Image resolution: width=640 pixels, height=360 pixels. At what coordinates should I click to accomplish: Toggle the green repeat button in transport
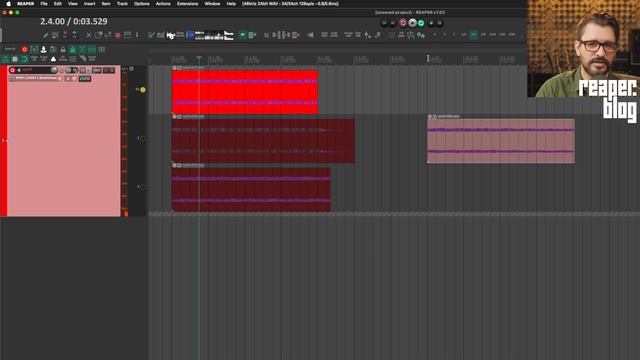421,23
